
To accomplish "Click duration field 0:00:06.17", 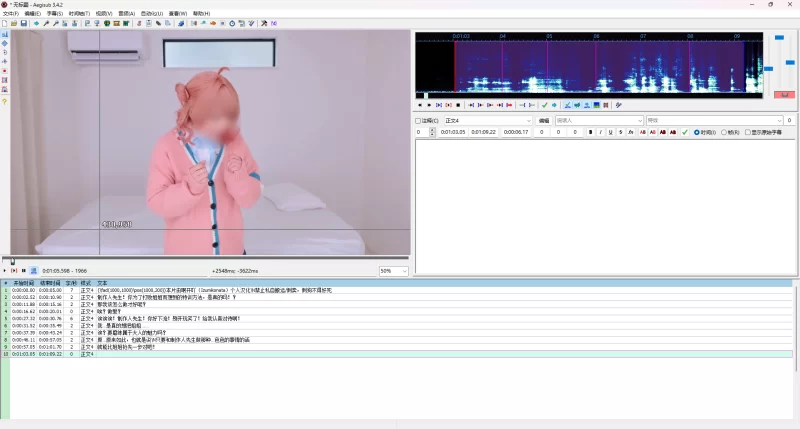I will [516, 132].
